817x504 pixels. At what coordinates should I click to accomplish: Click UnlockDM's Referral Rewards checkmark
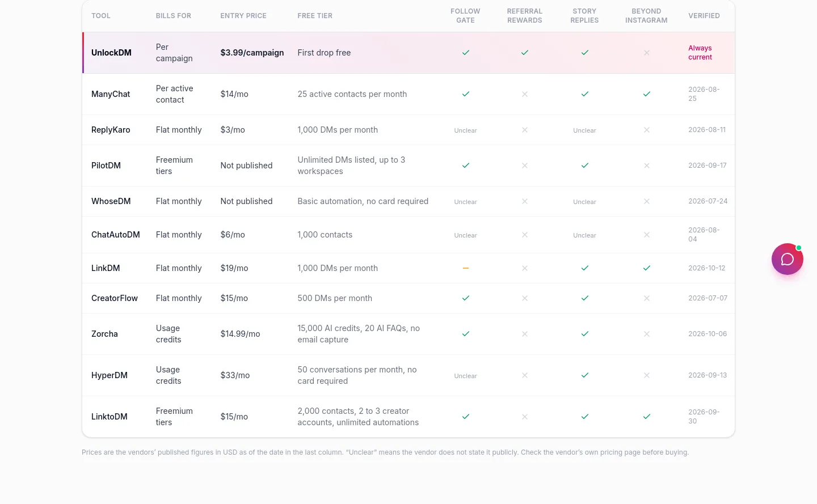coord(525,53)
